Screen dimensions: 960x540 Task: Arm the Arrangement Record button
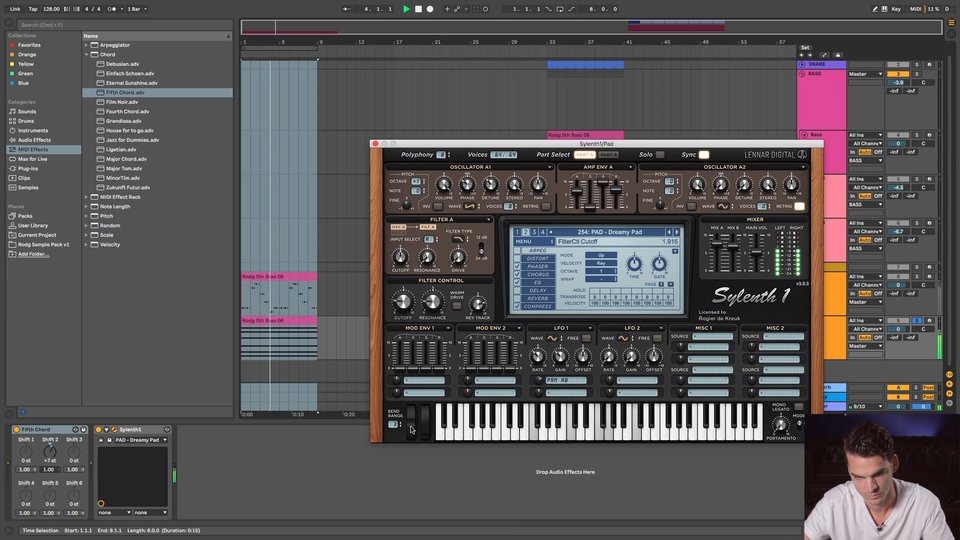tap(430, 9)
